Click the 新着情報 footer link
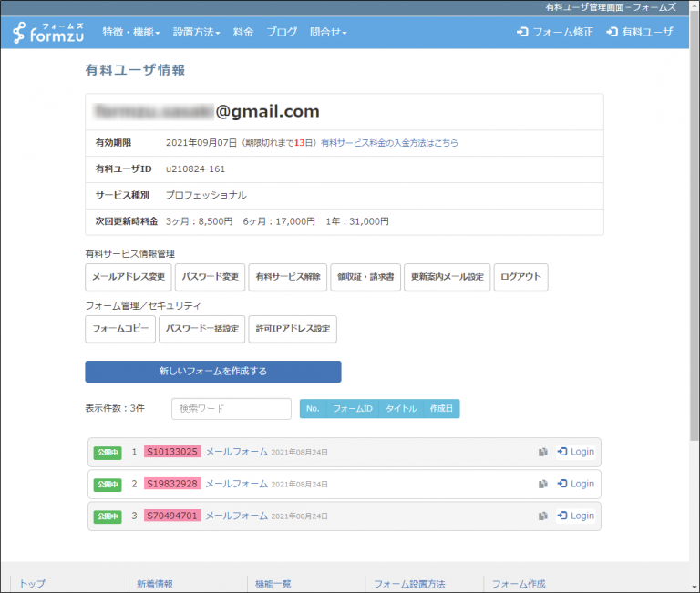 pyautogui.click(x=155, y=584)
